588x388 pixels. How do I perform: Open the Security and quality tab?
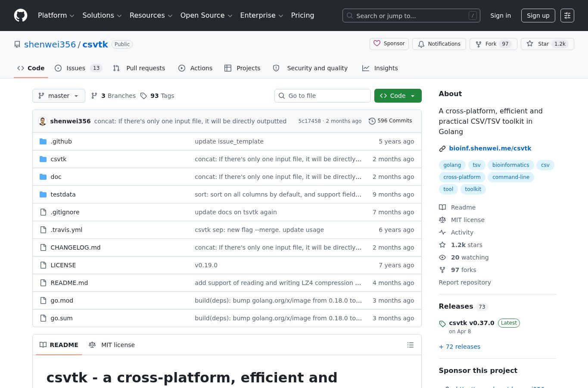tap(311, 68)
